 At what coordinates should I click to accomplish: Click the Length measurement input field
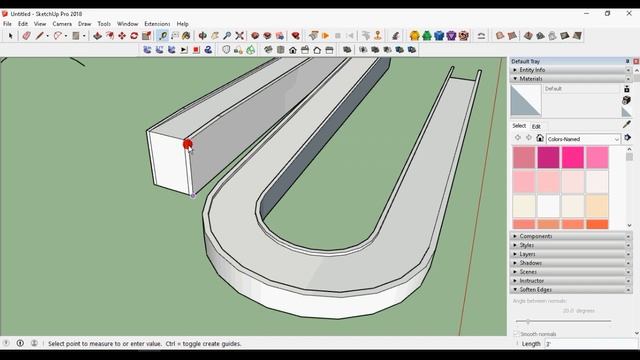click(590, 344)
